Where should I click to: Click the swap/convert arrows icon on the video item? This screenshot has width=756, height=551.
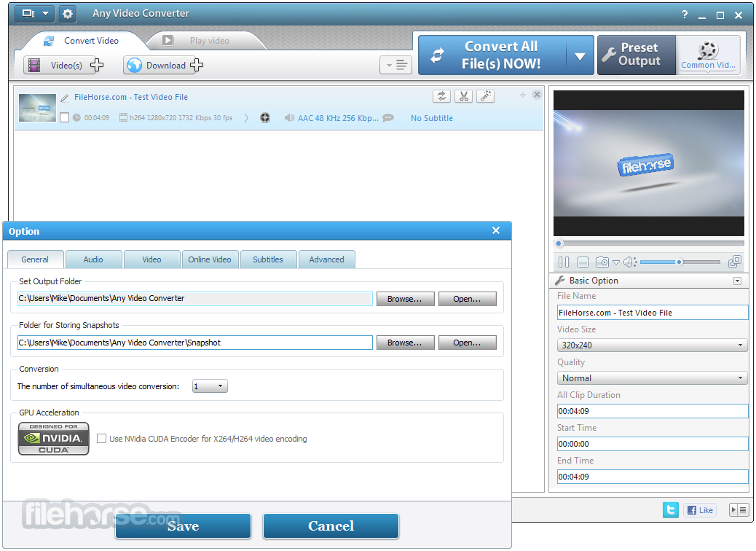tap(441, 95)
